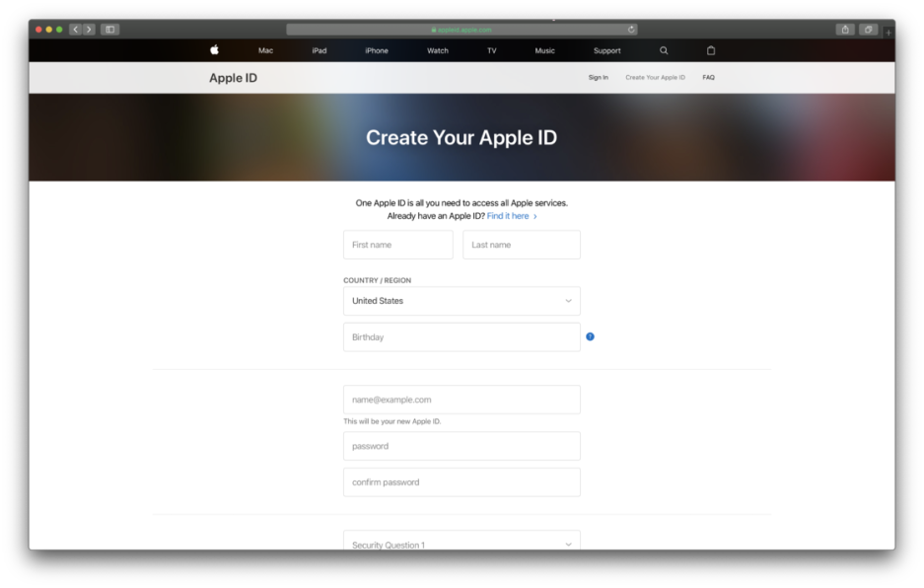The height and width of the screenshot is (588, 924).
Task: Click the name@example.com email field
Action: tap(461, 400)
